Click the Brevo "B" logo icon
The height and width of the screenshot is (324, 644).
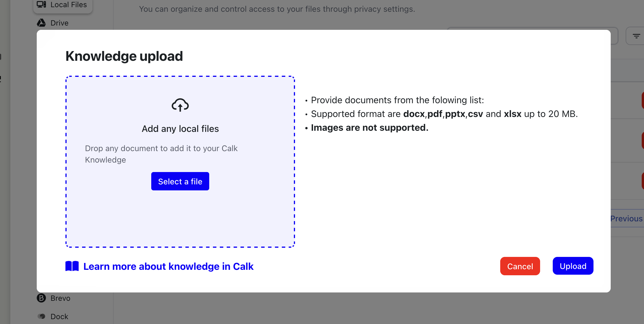coord(41,298)
